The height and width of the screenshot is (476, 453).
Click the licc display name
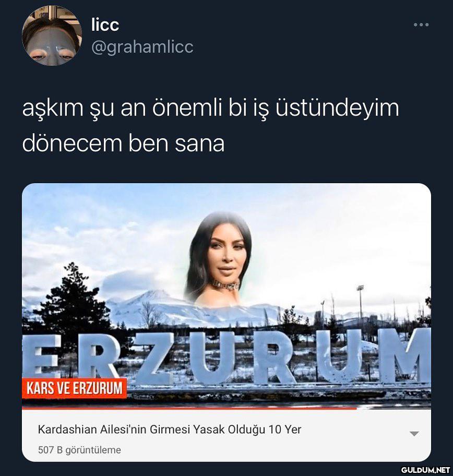[x=105, y=25]
